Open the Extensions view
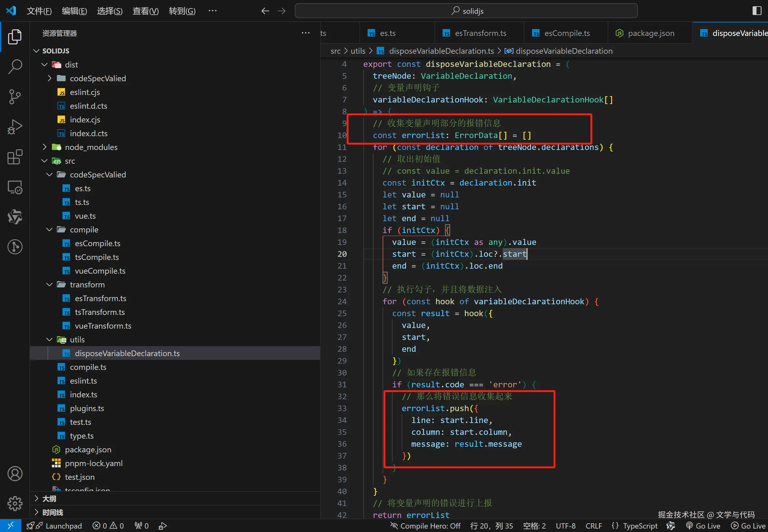The image size is (768, 532). pos(15,157)
